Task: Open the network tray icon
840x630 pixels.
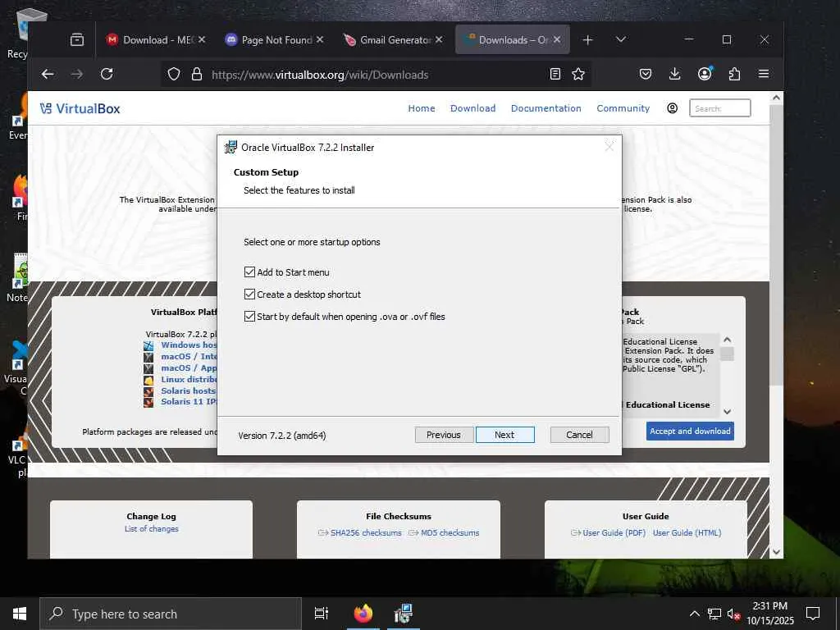Action: pyautogui.click(x=714, y=614)
